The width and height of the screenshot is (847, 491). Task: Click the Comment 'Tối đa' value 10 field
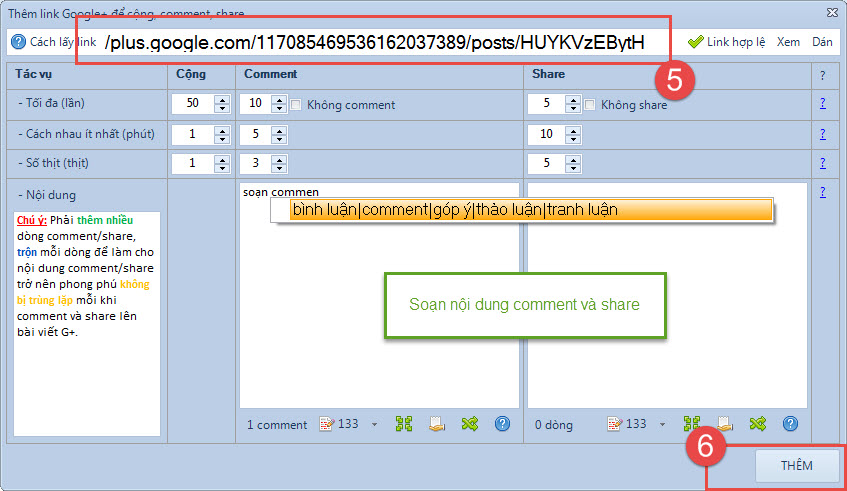[x=256, y=104]
